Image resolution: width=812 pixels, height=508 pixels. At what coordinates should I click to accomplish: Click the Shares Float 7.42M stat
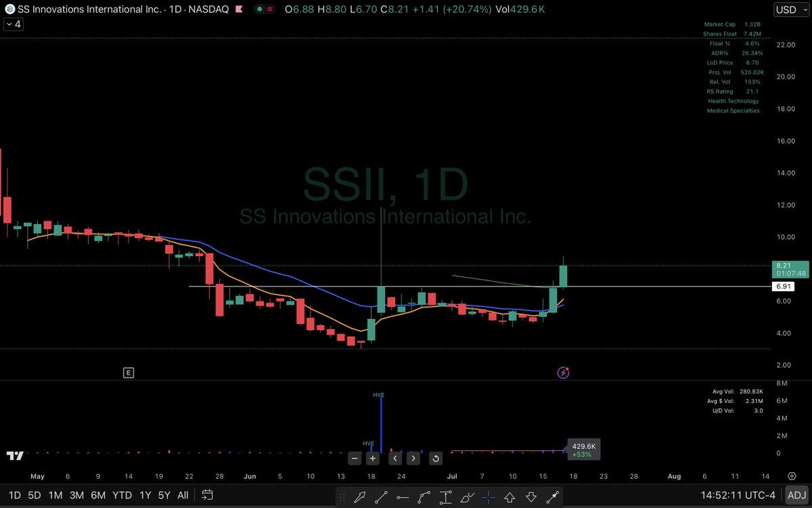(733, 34)
